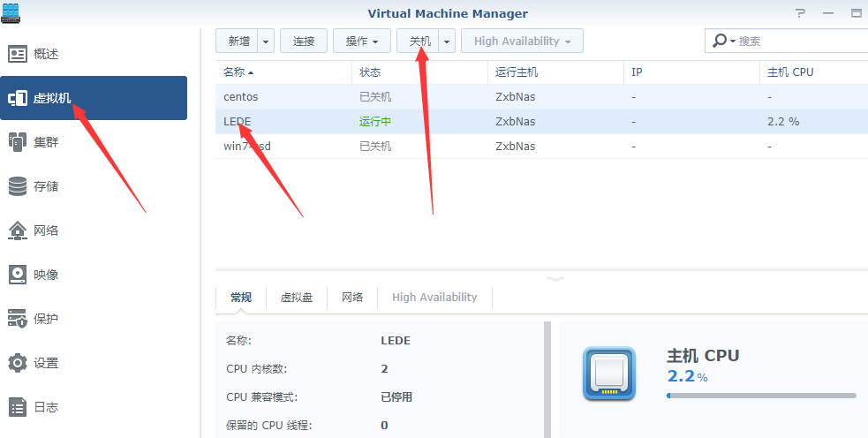Switch to the 常规 tab
This screenshot has width=868, height=438.
tap(241, 298)
